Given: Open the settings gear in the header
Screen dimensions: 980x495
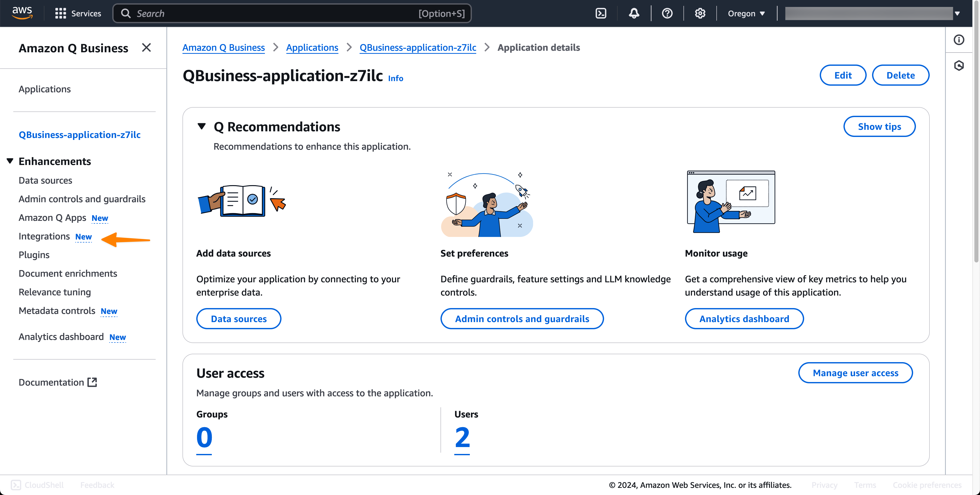Looking at the screenshot, I should (700, 13).
